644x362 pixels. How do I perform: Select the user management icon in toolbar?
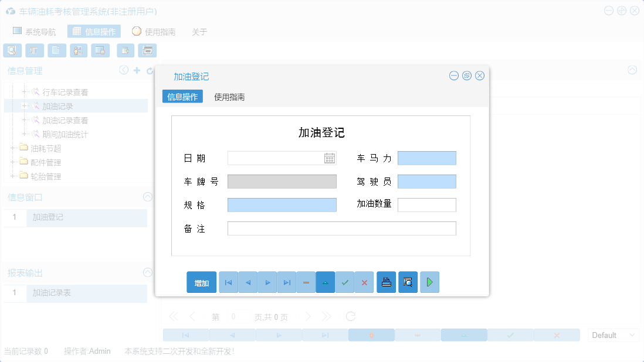pyautogui.click(x=79, y=50)
